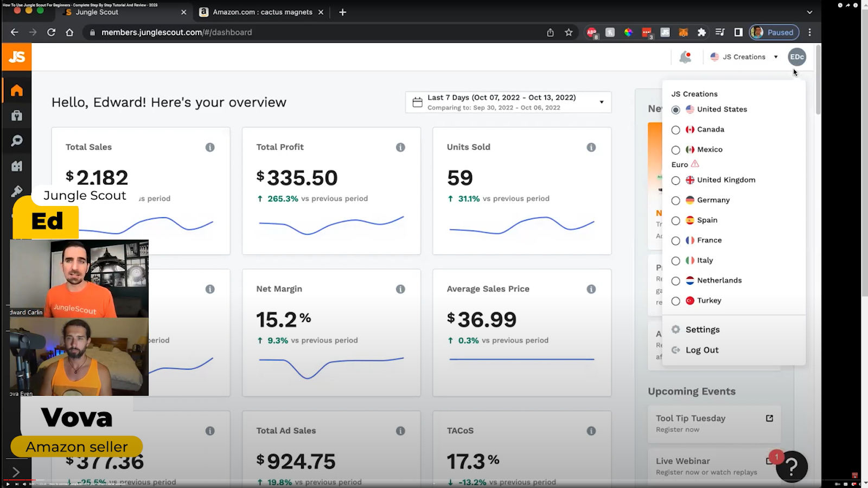868x488 pixels.
Task: Click the Jungle Scout JS logo
Action: (x=17, y=57)
